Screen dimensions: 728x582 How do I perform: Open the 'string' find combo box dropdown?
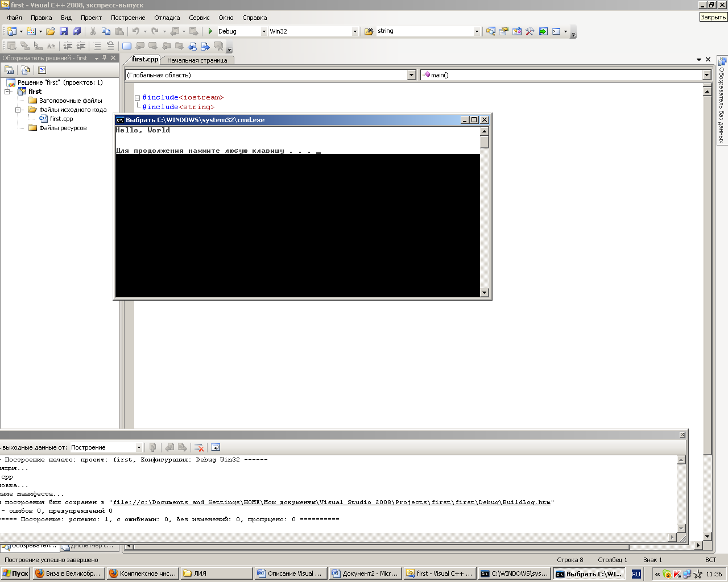pyautogui.click(x=477, y=31)
